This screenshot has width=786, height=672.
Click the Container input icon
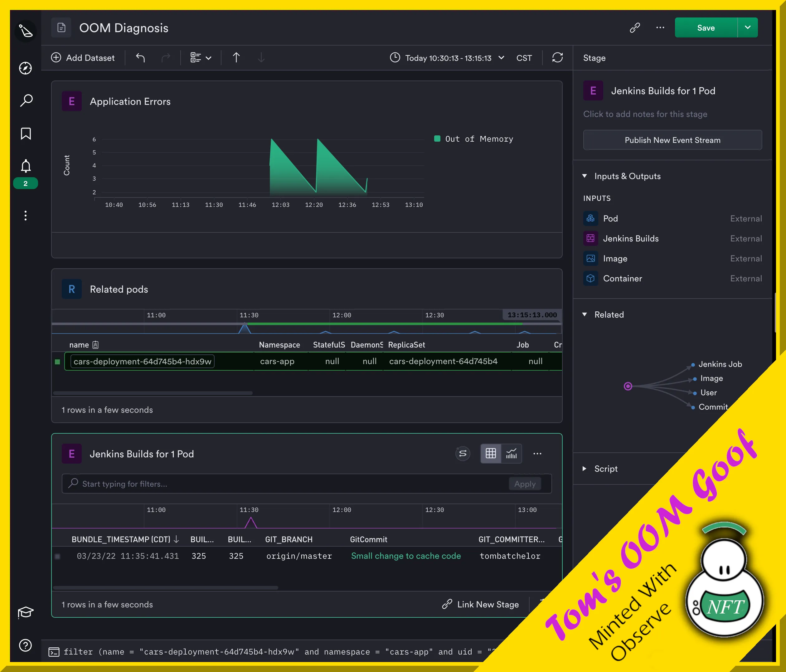pyautogui.click(x=591, y=279)
